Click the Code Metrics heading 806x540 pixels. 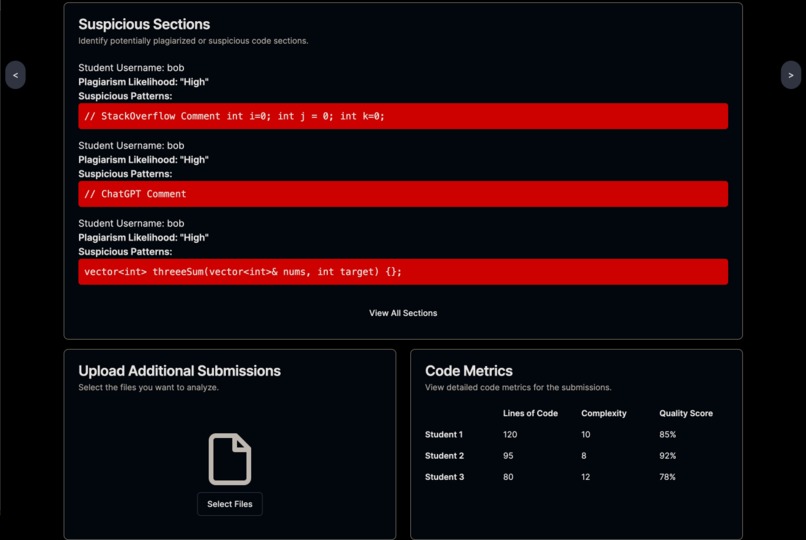click(469, 371)
